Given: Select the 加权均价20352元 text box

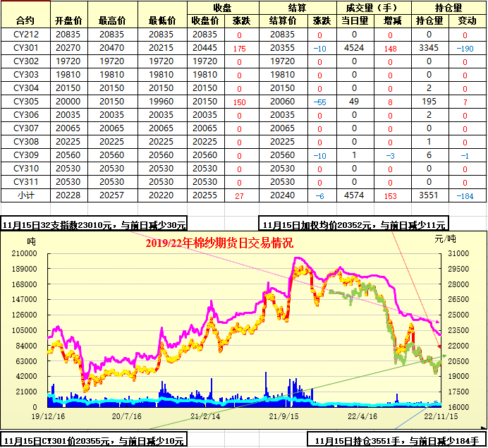Looking at the screenshot, I should click(353, 225).
